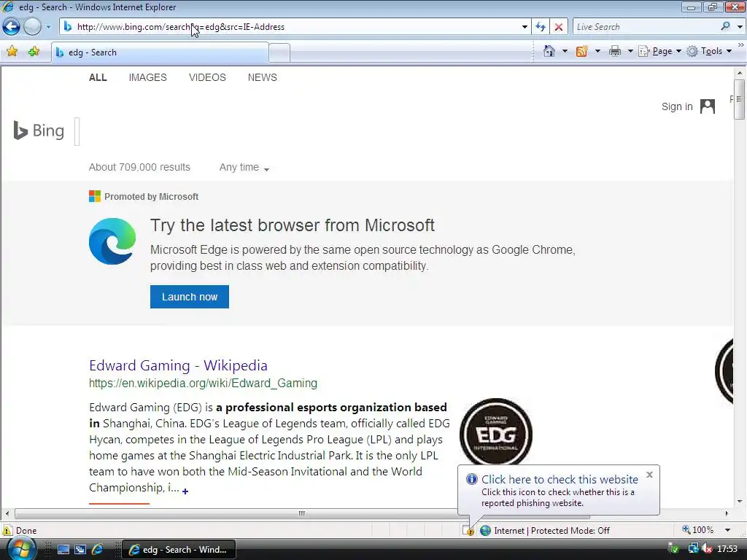The width and height of the screenshot is (747, 560).
Task: Expand the zoom level dropdown arrow
Action: click(727, 530)
